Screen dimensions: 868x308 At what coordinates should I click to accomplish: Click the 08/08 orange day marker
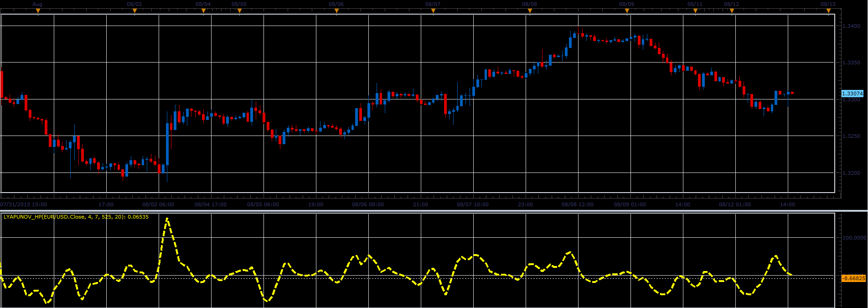[530, 11]
